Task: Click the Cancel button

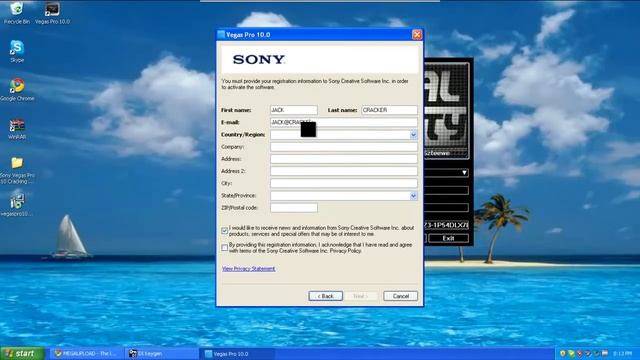Action: (400, 296)
